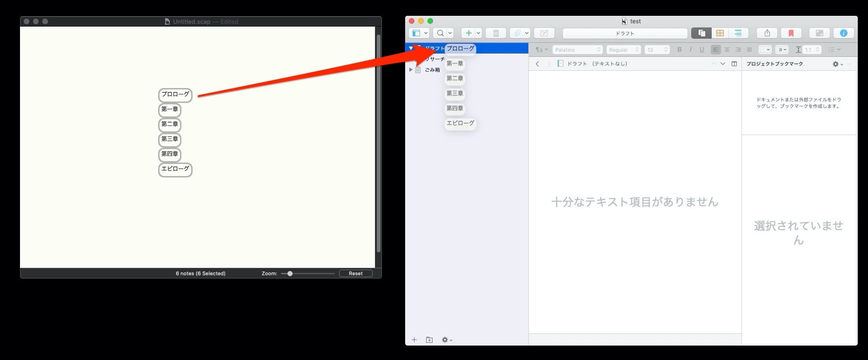Collapse the ドラフト folder triangle
Screen dimensions: 868x360
(411, 48)
